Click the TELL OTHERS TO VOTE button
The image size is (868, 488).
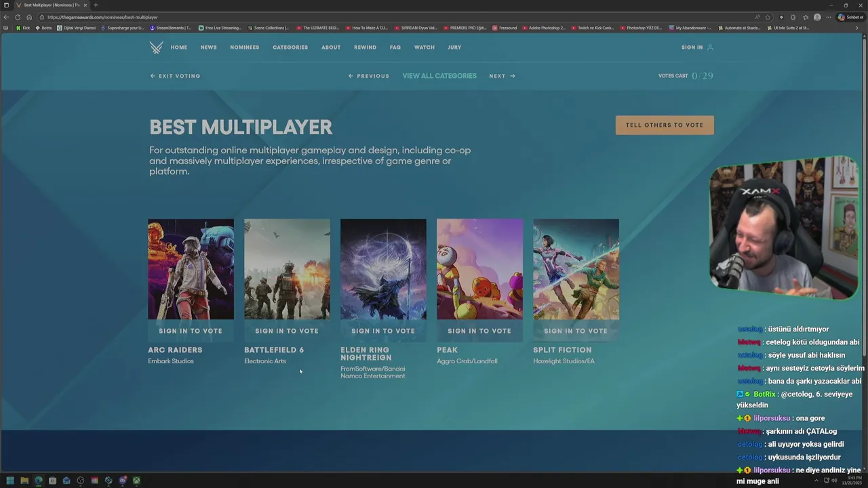[665, 125]
